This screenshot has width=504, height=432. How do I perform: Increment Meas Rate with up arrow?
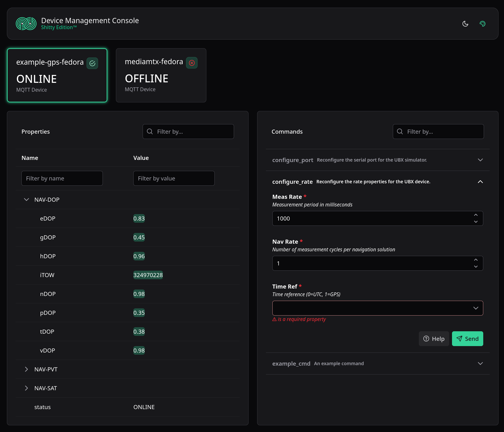(476, 215)
